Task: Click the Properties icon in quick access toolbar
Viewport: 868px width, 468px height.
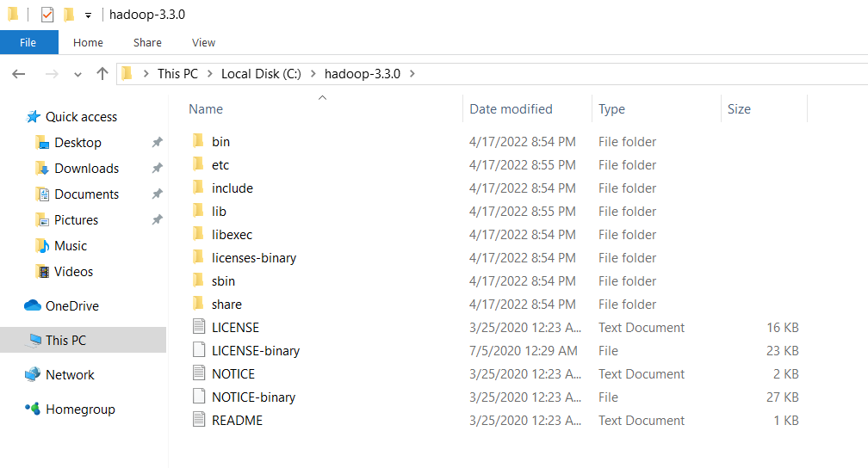Action: point(47,15)
